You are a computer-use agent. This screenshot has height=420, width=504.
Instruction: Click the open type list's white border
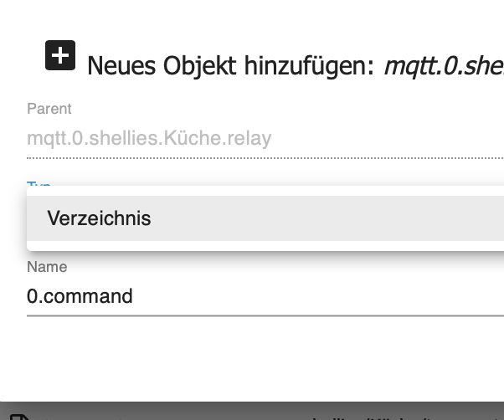pos(251,191)
